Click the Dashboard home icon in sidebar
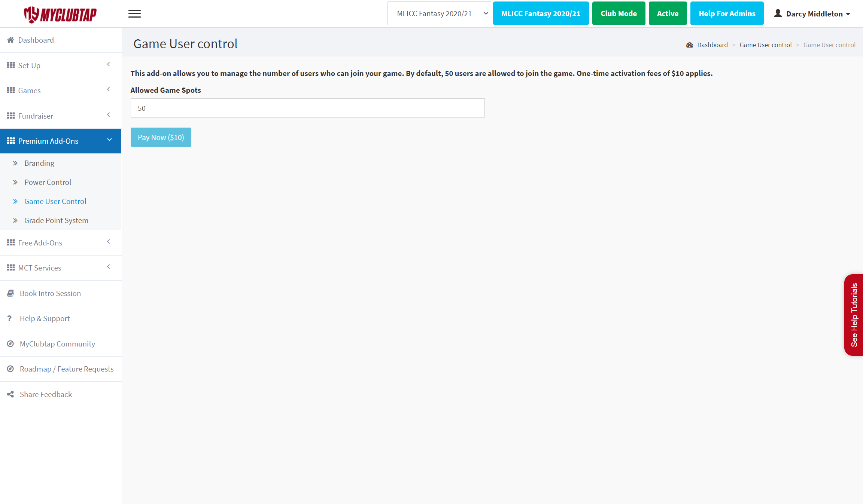The image size is (863, 504). (10, 40)
